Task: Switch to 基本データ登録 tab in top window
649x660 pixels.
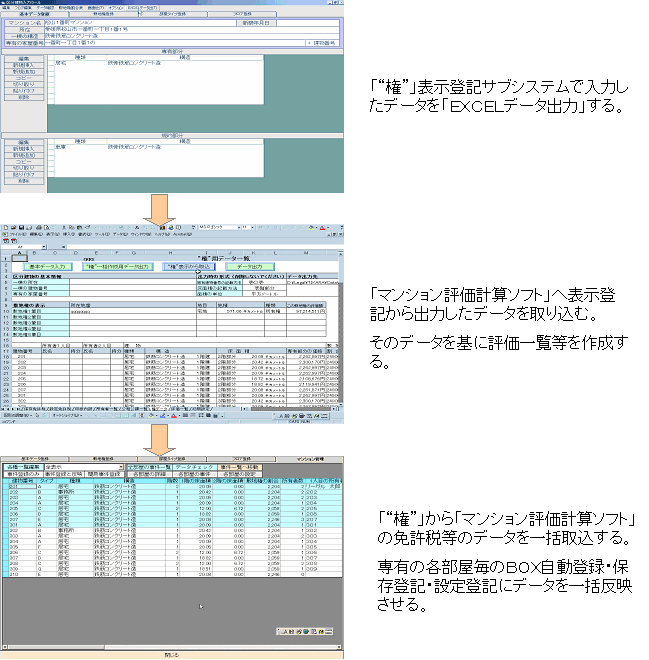Action: tap(35, 14)
